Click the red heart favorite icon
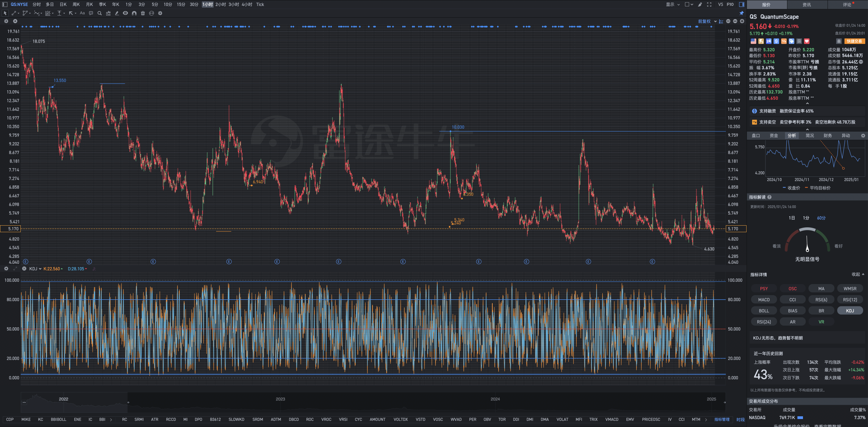 point(806,41)
